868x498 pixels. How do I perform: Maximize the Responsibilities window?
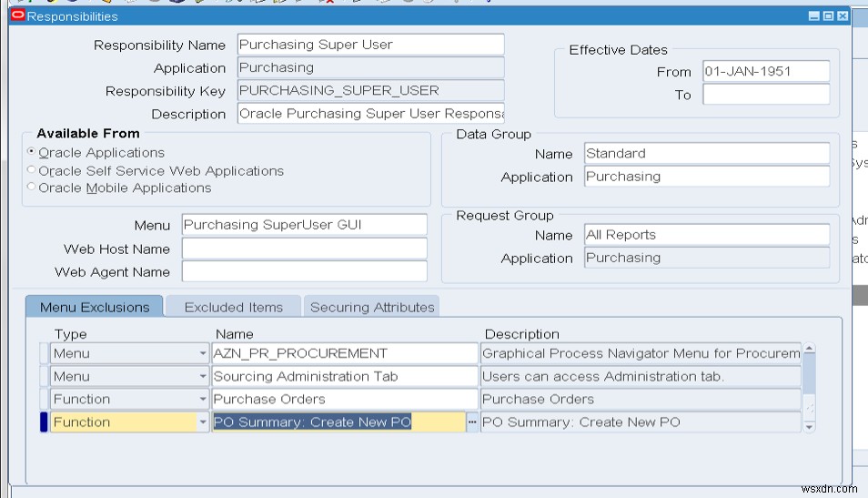point(828,16)
